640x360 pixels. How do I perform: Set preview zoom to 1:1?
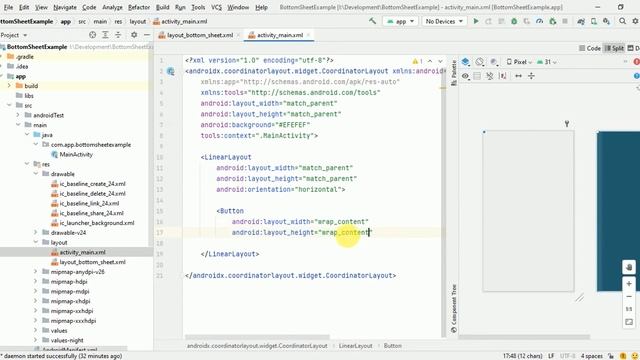629,309
